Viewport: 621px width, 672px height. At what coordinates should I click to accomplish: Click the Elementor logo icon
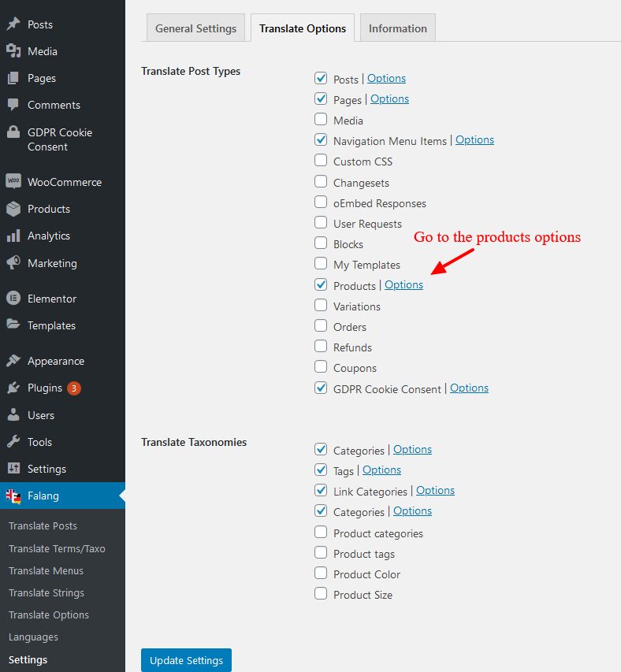click(x=13, y=298)
